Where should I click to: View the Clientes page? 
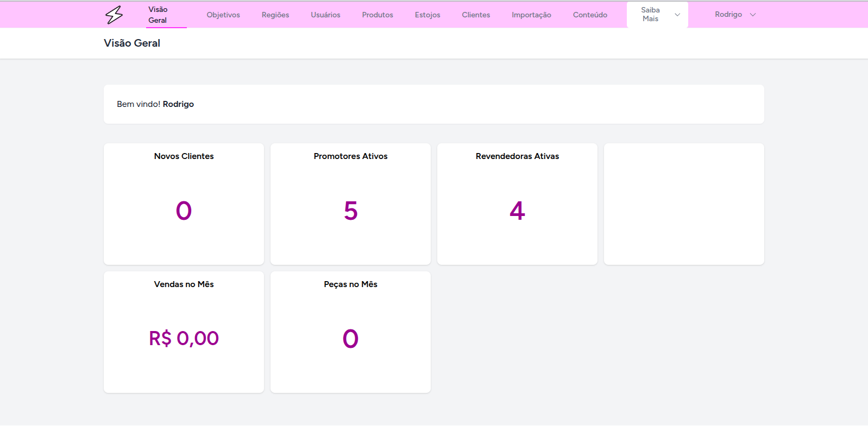[476, 15]
